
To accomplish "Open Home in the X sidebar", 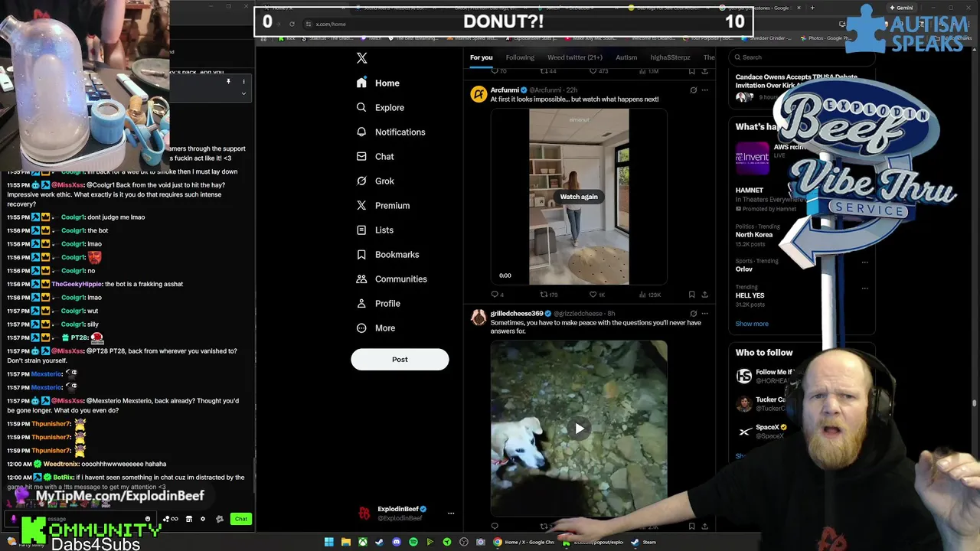I will 378,83.
